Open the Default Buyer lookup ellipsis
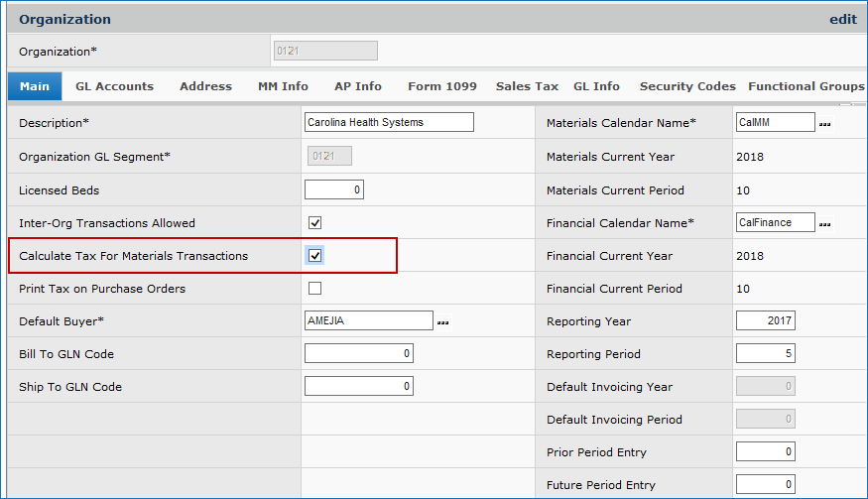This screenshot has width=868, height=499. [x=442, y=322]
